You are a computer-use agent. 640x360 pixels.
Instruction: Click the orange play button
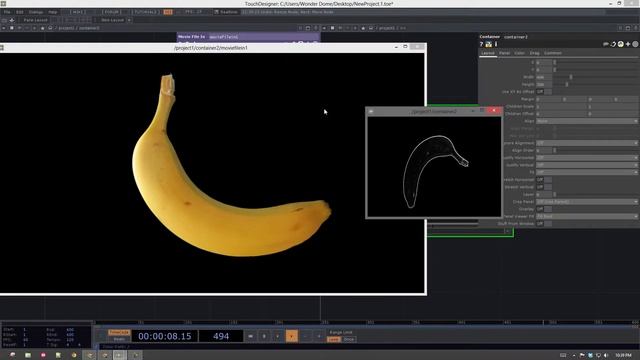point(291,336)
